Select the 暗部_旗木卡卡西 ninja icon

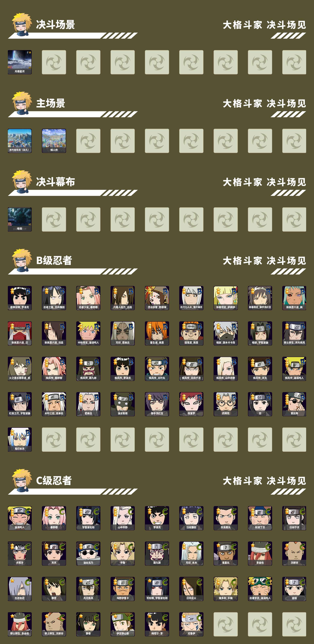coord(226,333)
